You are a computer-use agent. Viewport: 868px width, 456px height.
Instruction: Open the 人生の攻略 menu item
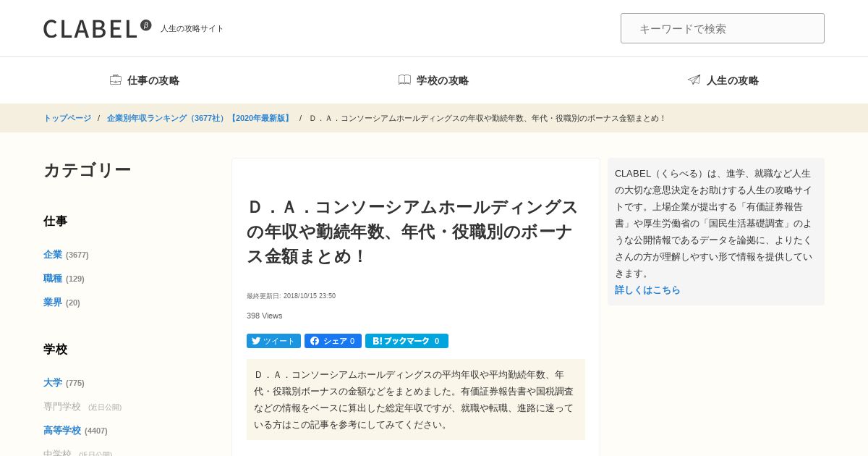click(x=723, y=80)
